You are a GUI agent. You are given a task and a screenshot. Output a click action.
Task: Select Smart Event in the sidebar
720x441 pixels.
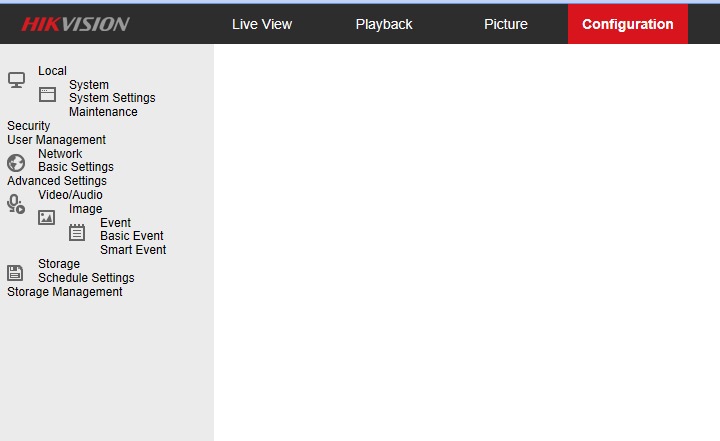point(133,250)
